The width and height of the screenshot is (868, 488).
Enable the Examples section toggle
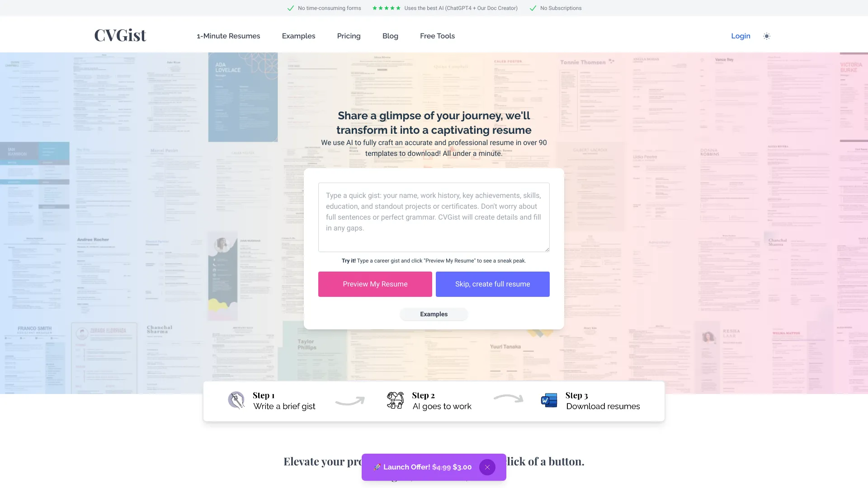[x=434, y=314]
